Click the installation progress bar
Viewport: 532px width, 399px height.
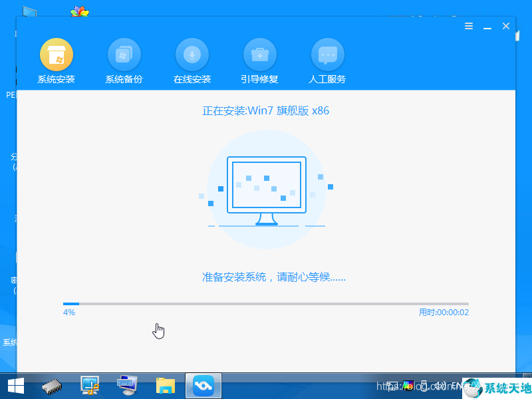266,304
